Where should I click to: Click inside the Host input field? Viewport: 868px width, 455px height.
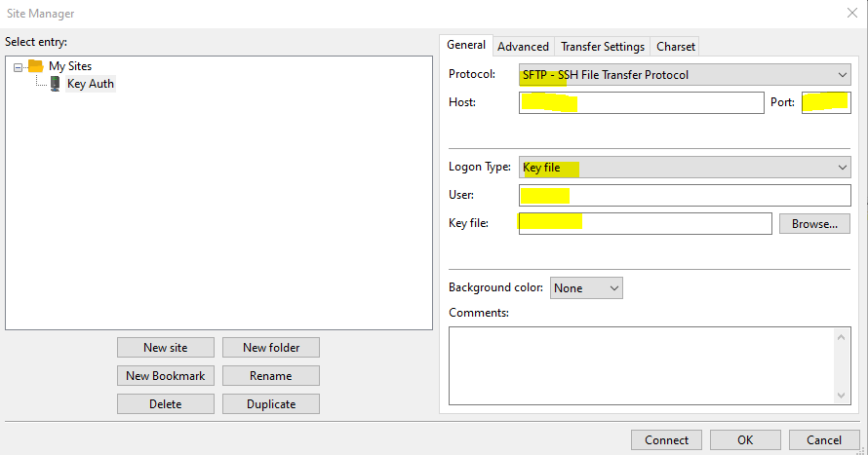[641, 103]
